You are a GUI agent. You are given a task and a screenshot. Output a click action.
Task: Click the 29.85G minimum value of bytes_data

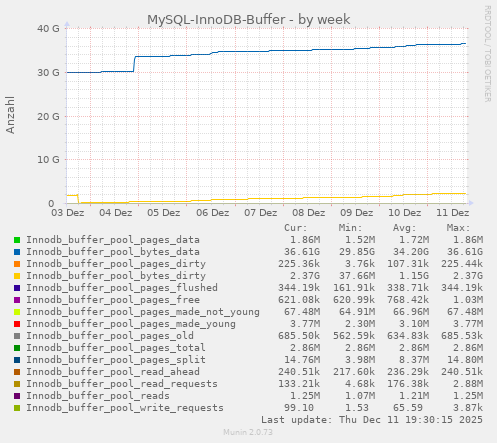coord(357,252)
